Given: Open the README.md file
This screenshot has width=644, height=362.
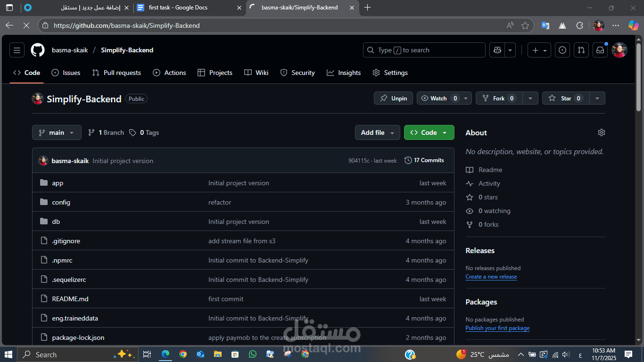Looking at the screenshot, I should pos(70,299).
